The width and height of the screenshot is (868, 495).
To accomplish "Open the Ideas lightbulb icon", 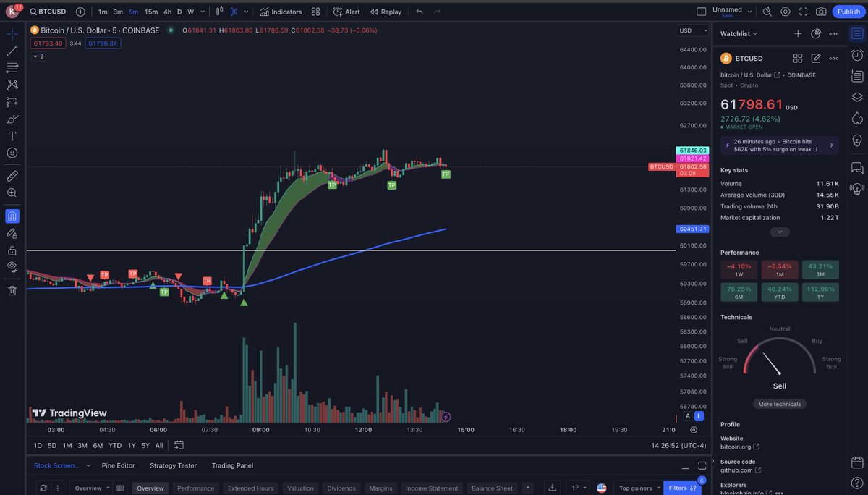I will coord(857,140).
